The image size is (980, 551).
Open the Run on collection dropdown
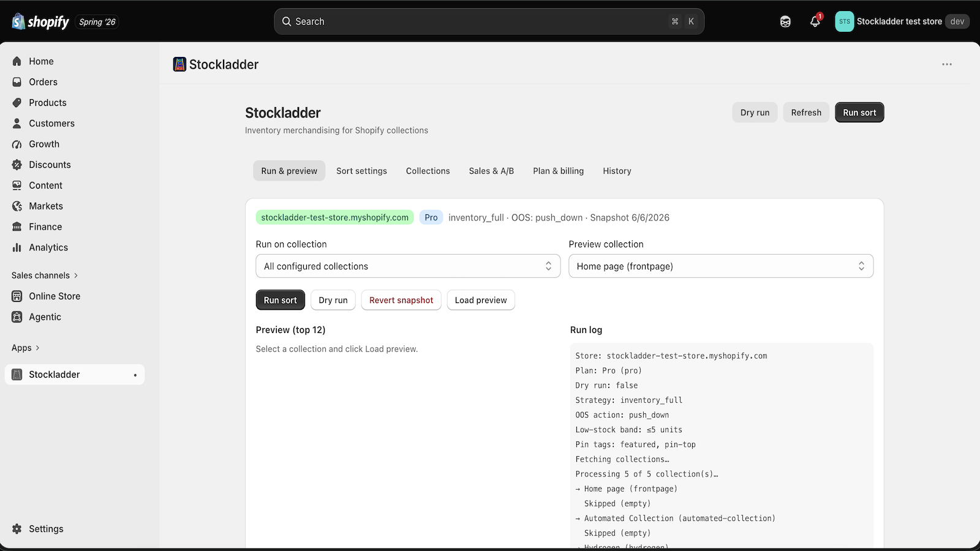click(x=408, y=266)
